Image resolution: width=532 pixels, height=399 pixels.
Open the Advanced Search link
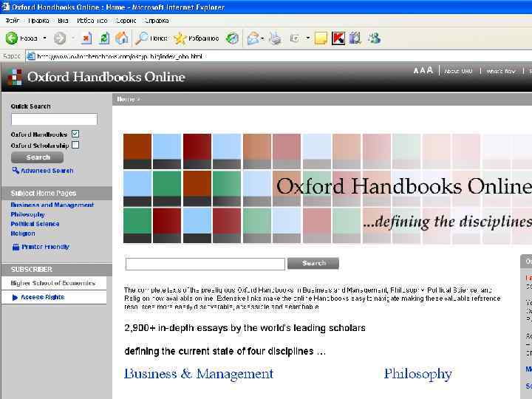(47, 171)
